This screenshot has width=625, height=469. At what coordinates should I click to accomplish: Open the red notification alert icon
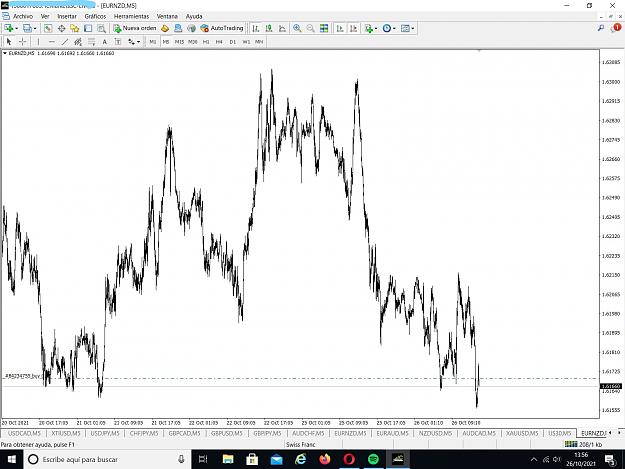point(616,28)
